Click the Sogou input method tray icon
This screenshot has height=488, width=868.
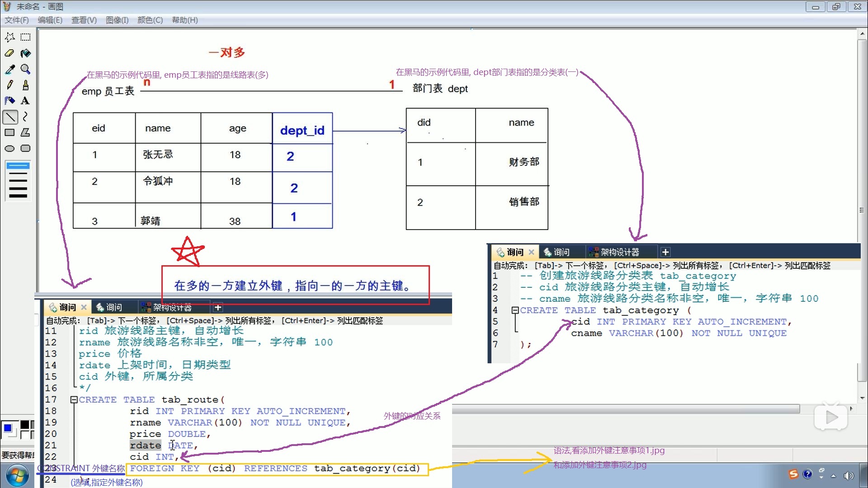(x=793, y=474)
